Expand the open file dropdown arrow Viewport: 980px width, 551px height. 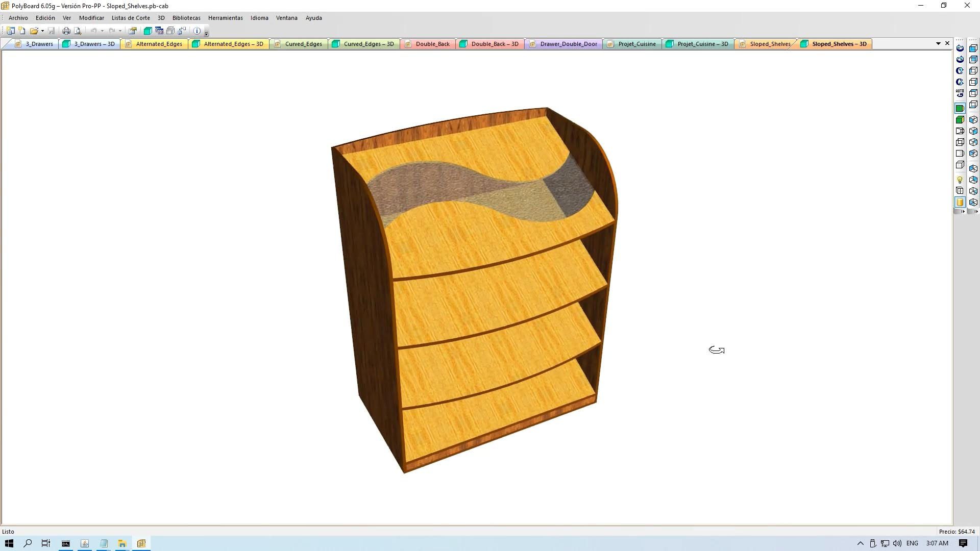click(42, 31)
